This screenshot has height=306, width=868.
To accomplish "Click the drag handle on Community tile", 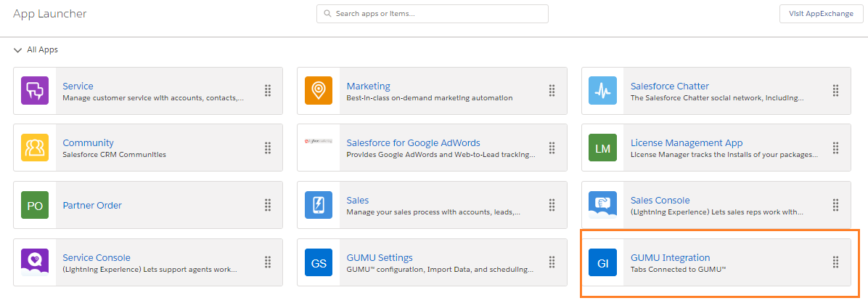I will pyautogui.click(x=267, y=148).
